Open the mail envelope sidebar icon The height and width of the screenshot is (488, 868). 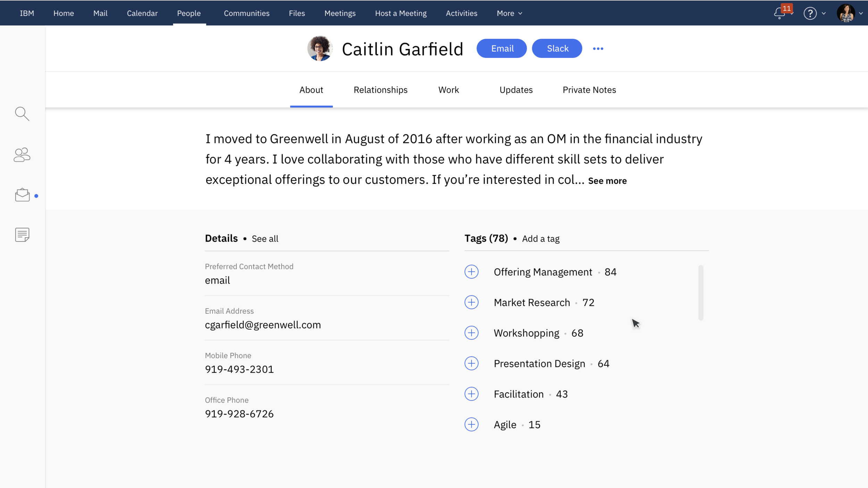coord(22,195)
